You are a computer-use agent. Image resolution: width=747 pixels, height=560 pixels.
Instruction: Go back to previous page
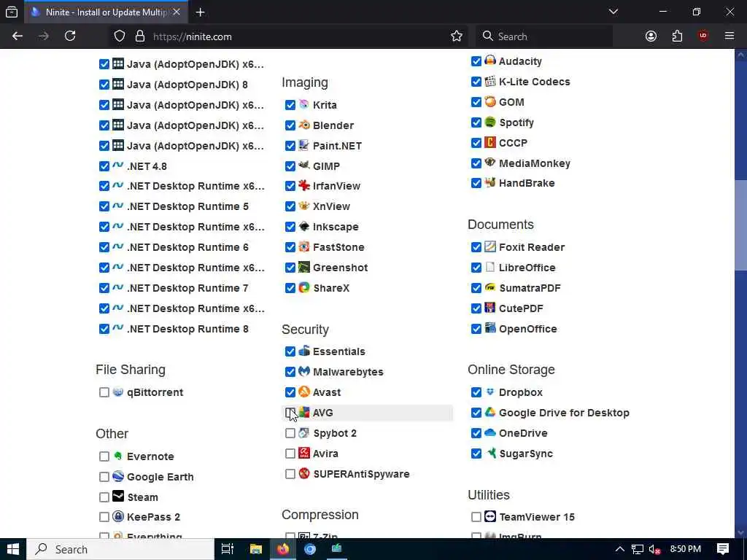(x=18, y=36)
